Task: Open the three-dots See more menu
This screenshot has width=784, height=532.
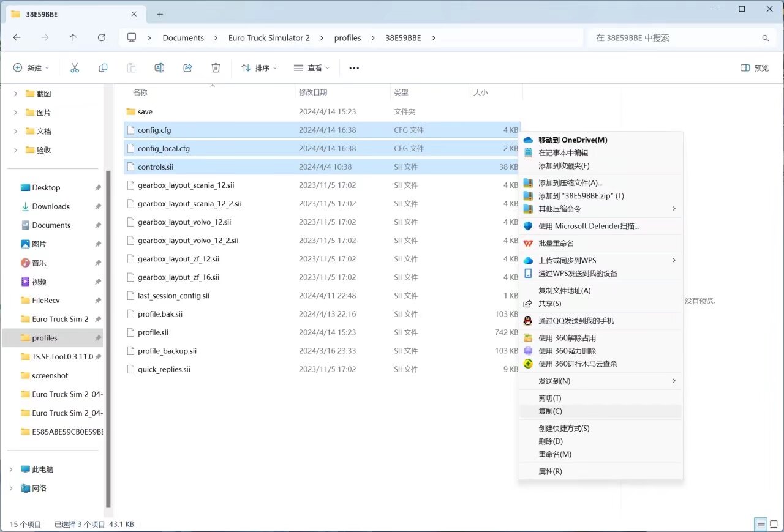Action: pyautogui.click(x=354, y=68)
